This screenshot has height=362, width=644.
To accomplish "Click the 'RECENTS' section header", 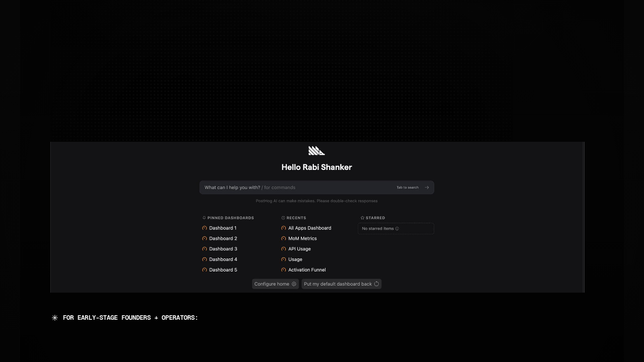I will [296, 218].
